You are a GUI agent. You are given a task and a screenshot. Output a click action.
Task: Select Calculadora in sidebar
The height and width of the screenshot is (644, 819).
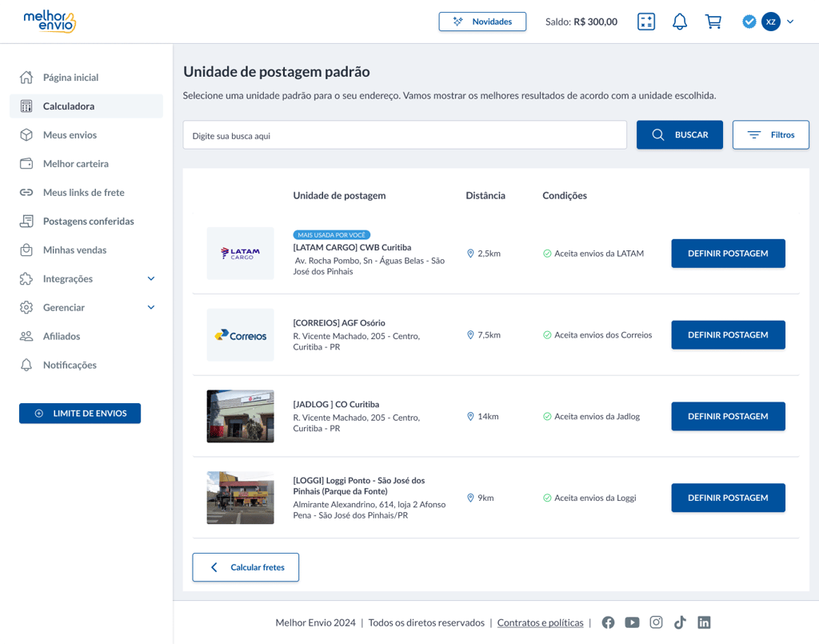tap(86, 106)
